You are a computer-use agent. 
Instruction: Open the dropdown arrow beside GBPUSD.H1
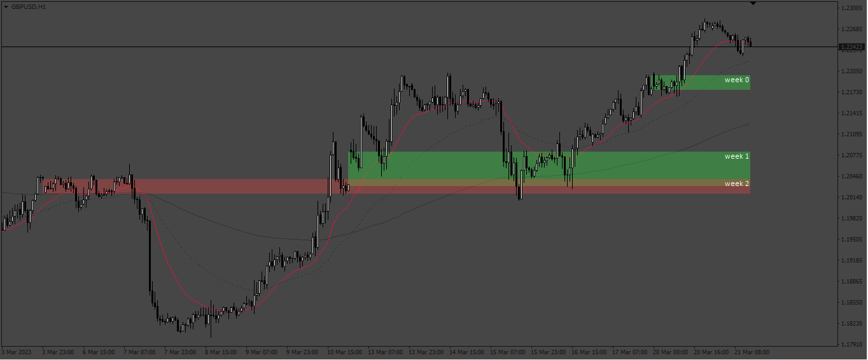pos(6,6)
